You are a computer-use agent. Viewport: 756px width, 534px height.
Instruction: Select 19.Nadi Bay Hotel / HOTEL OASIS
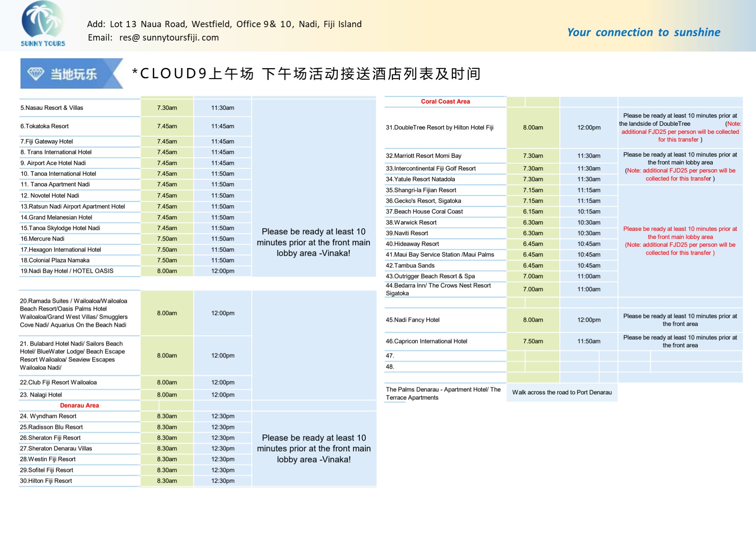click(x=67, y=271)
